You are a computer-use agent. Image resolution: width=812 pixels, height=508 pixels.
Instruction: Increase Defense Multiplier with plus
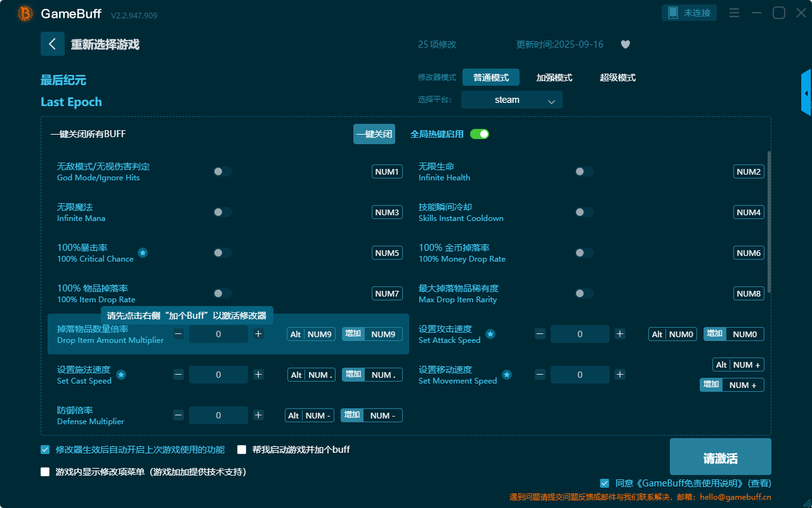258,415
